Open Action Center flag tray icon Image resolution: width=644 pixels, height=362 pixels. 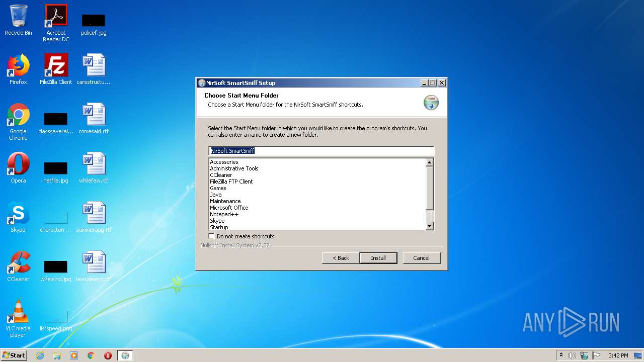596,355
